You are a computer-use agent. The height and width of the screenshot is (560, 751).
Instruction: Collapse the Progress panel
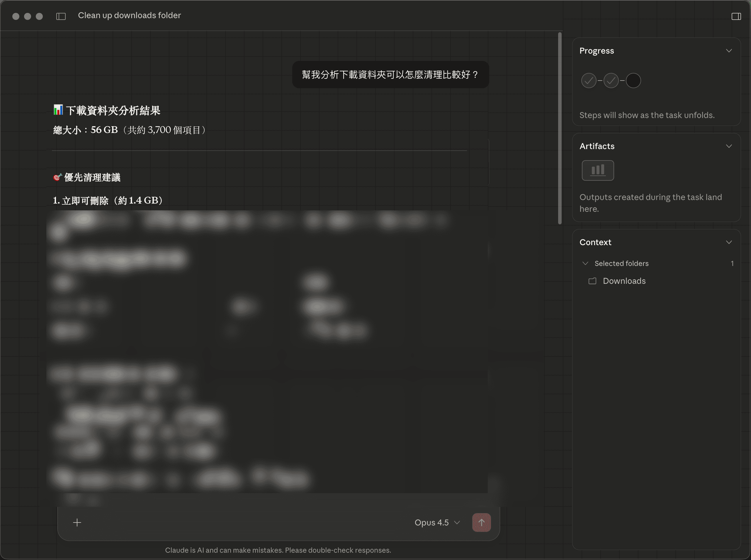tap(729, 50)
